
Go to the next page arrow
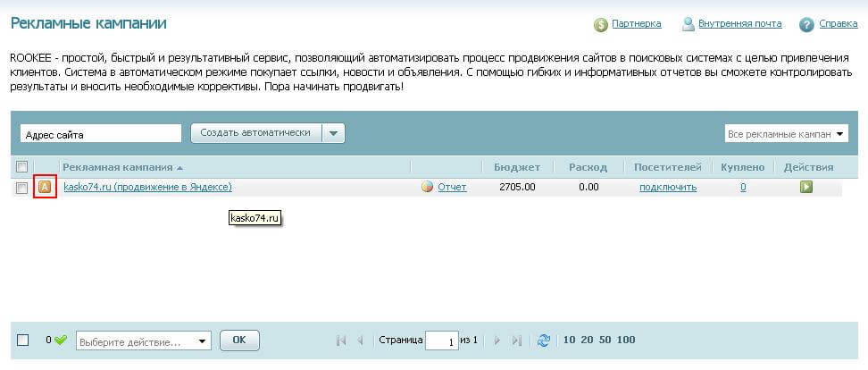(x=497, y=341)
